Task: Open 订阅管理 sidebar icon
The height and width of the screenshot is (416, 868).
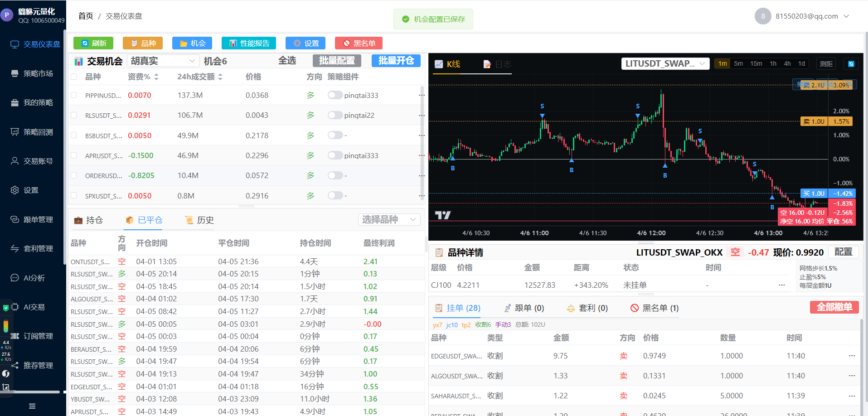Action: tap(15, 336)
